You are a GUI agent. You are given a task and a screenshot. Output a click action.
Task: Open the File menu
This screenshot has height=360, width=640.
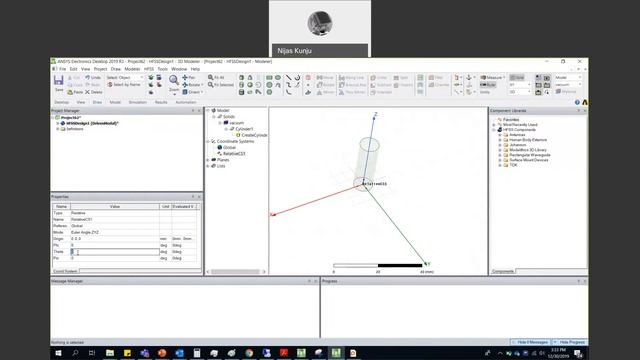(x=62, y=69)
